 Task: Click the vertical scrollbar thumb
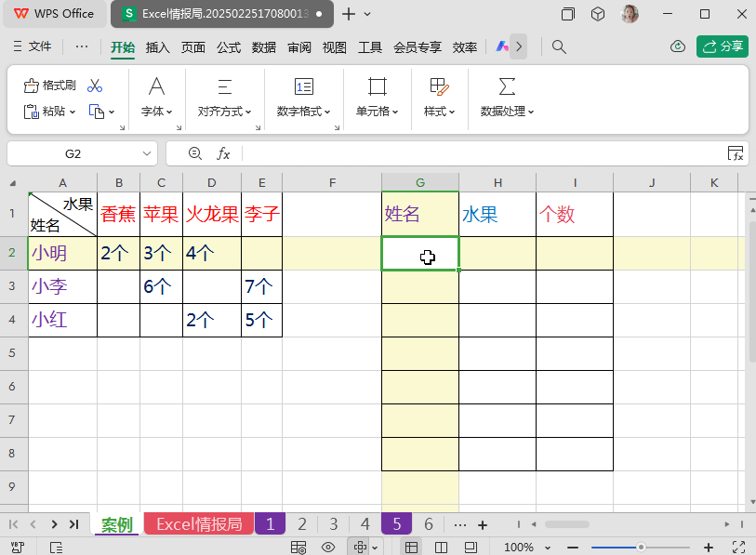pos(752,290)
